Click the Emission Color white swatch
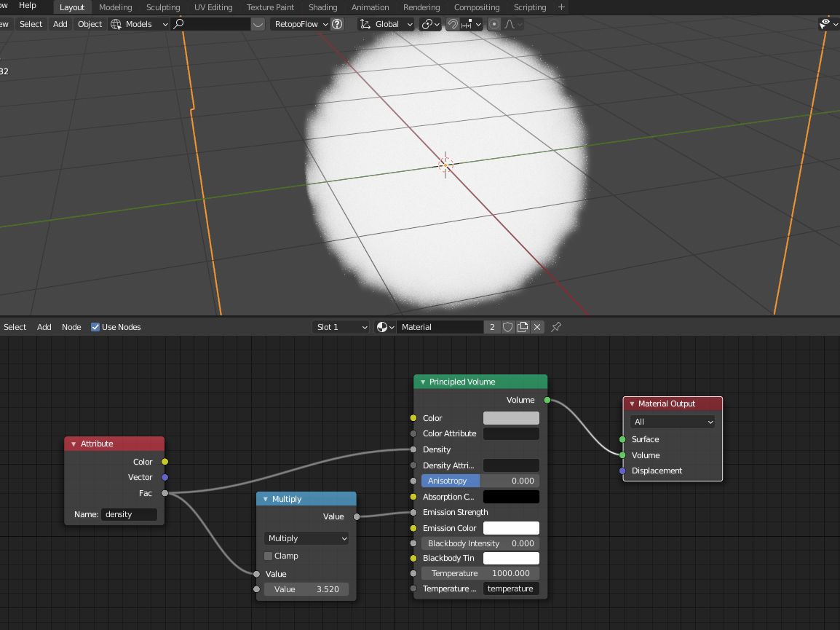 (511, 528)
